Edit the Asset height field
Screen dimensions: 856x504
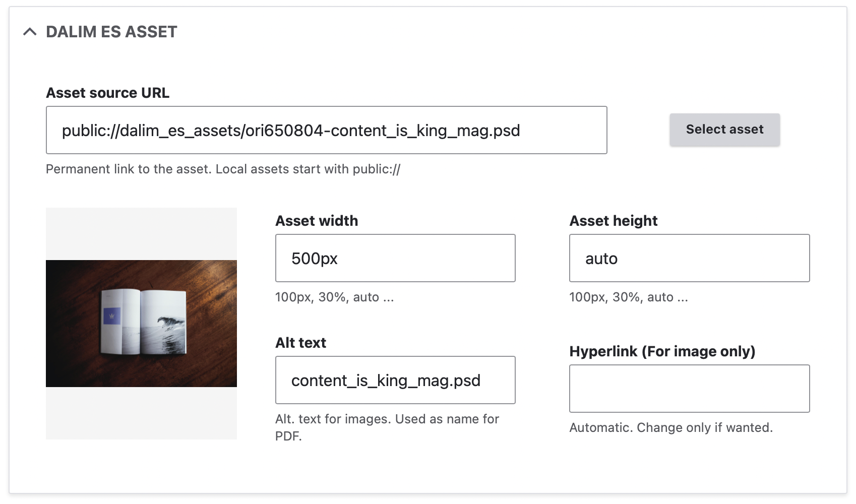[689, 258]
